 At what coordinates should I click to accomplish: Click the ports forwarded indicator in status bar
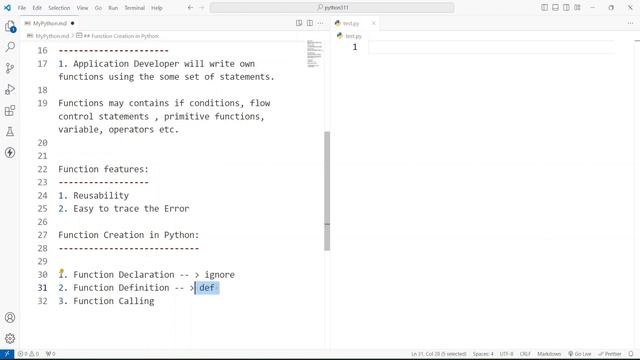pos(51,354)
